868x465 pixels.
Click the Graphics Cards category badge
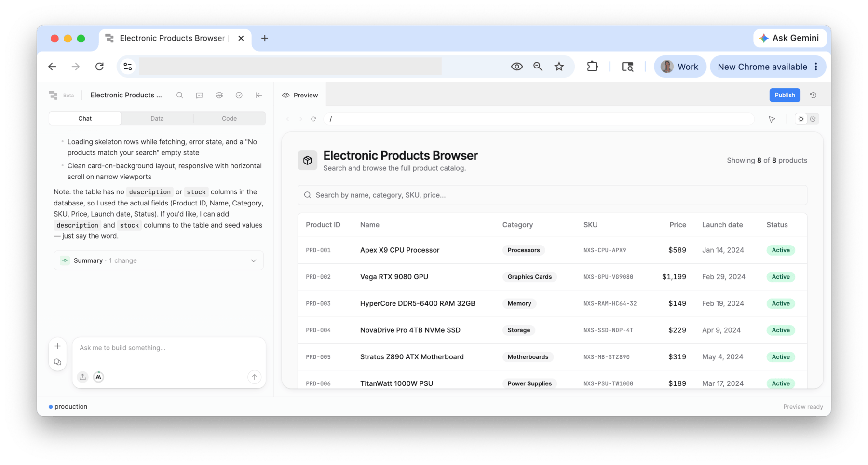(529, 277)
